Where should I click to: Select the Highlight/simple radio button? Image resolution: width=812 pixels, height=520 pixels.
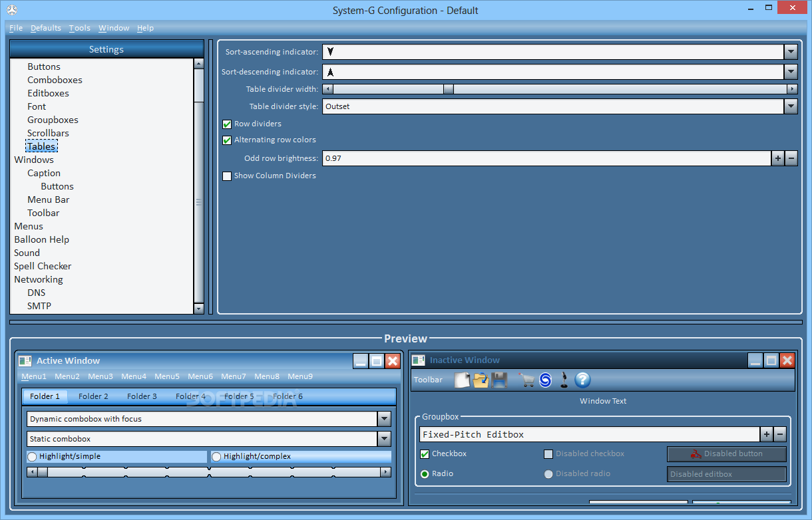pyautogui.click(x=32, y=457)
